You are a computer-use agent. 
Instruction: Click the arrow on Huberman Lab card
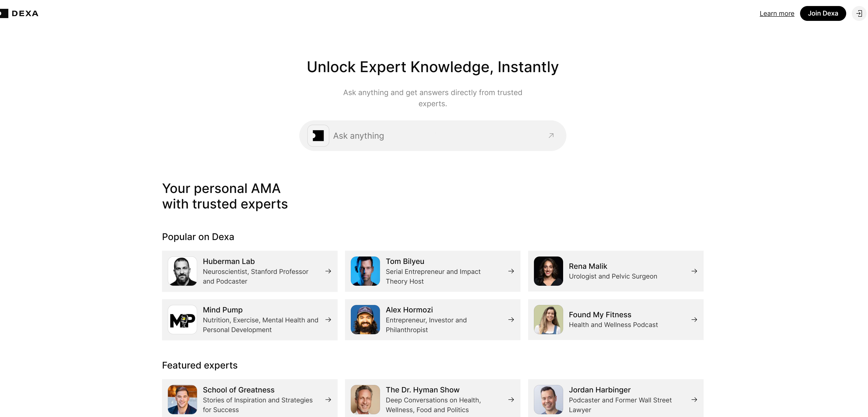click(x=328, y=271)
